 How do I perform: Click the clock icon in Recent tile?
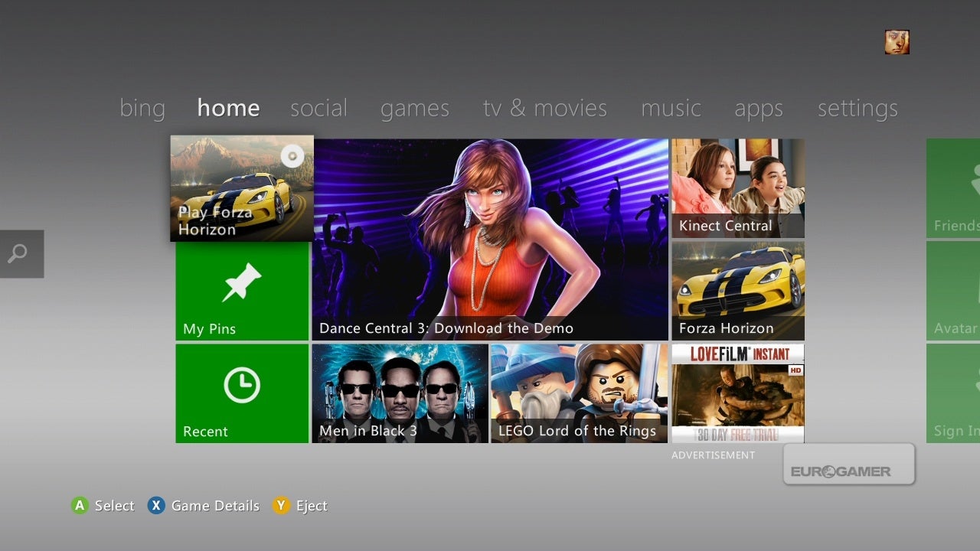click(242, 384)
